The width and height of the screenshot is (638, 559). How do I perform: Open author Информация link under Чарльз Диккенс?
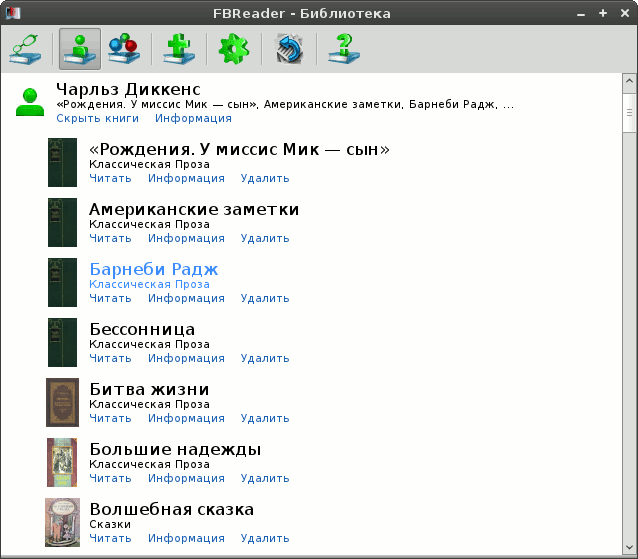point(193,118)
